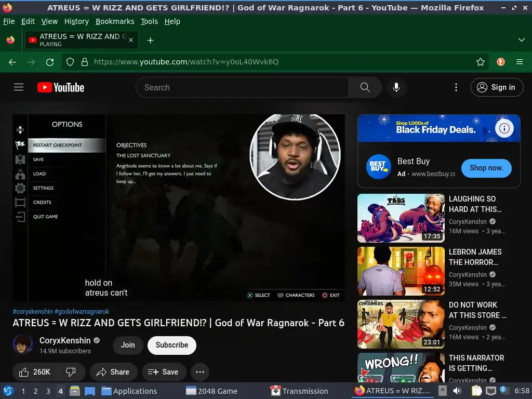Screen dimensions: 532x399
Task: Open the Best Buy logo
Action: [x=378, y=167]
